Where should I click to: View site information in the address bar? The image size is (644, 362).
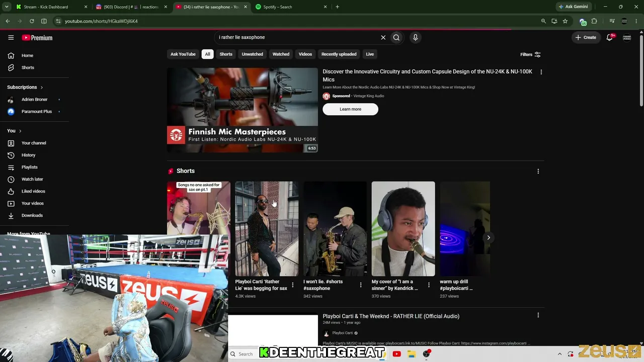(x=58, y=21)
